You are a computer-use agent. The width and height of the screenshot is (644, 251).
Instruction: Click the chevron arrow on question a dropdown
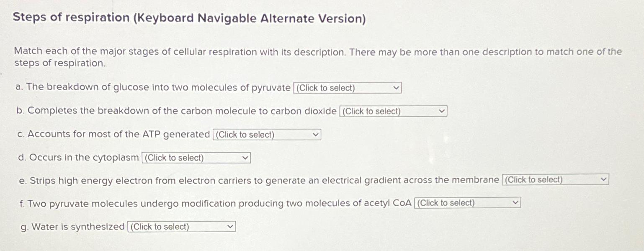pos(396,88)
